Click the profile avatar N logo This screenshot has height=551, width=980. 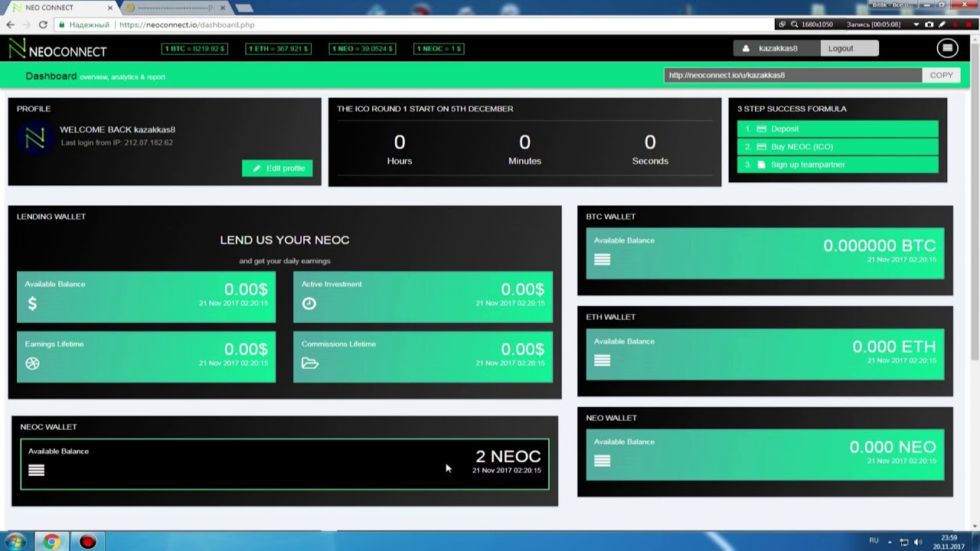pyautogui.click(x=34, y=139)
